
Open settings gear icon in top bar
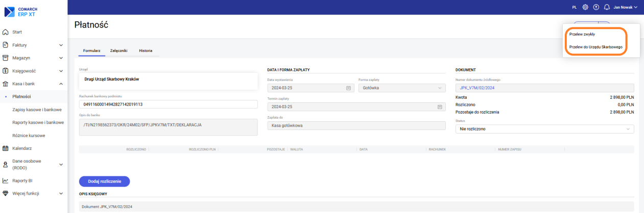click(585, 8)
